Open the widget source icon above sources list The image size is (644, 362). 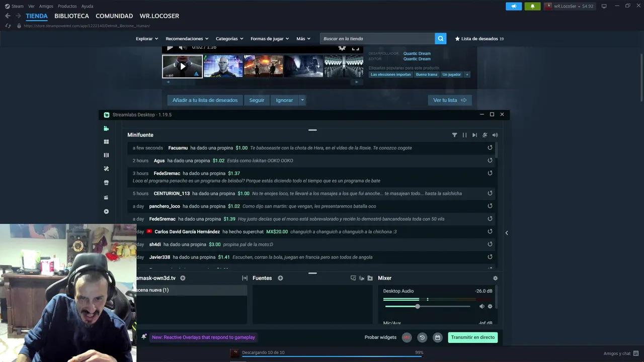point(353,278)
